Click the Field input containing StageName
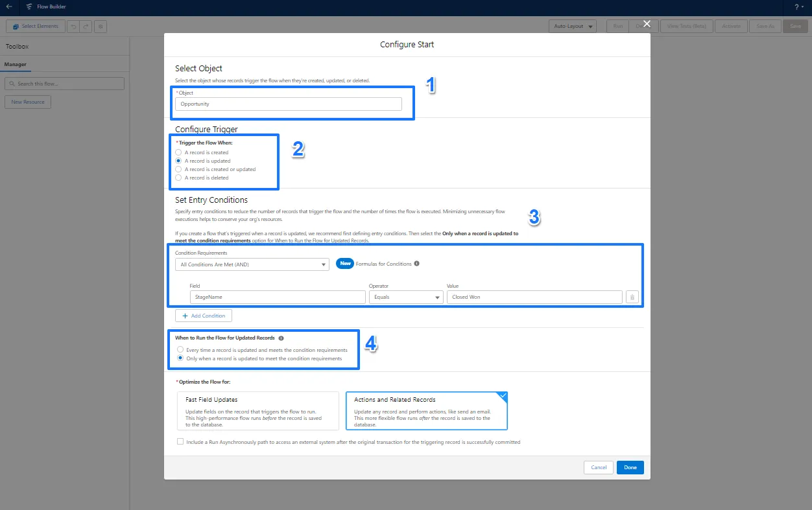Image resolution: width=812 pixels, height=510 pixels. click(278, 297)
